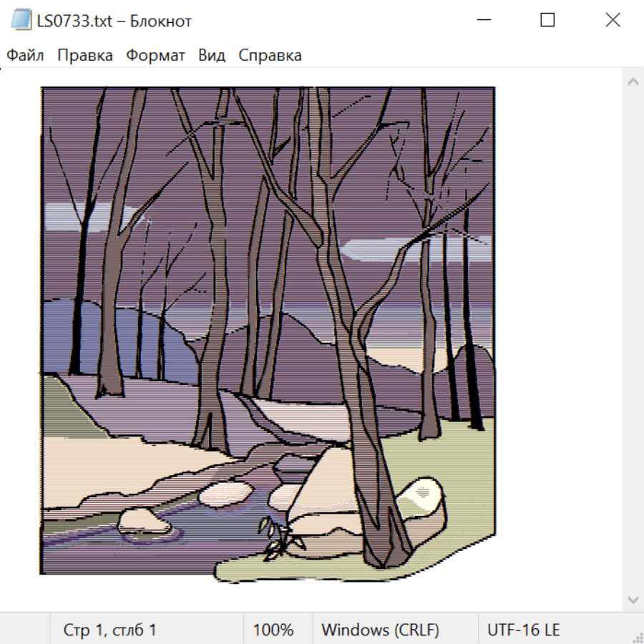This screenshot has height=644, width=644.
Task: Open the Файл menu
Action: pos(25,55)
